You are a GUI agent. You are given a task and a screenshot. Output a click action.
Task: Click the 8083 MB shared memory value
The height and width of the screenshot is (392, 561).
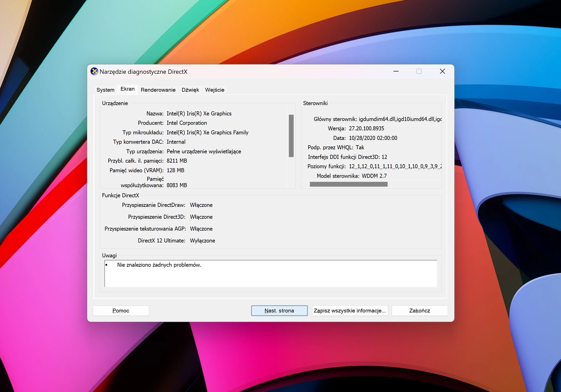click(x=177, y=185)
